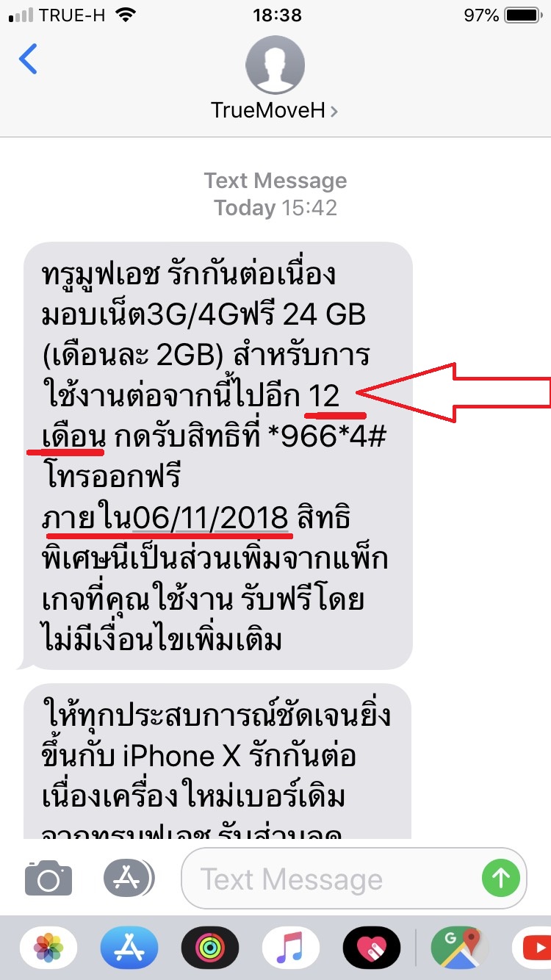Open the TrueMoveH contact avatar
551x980 pixels.
point(275,65)
